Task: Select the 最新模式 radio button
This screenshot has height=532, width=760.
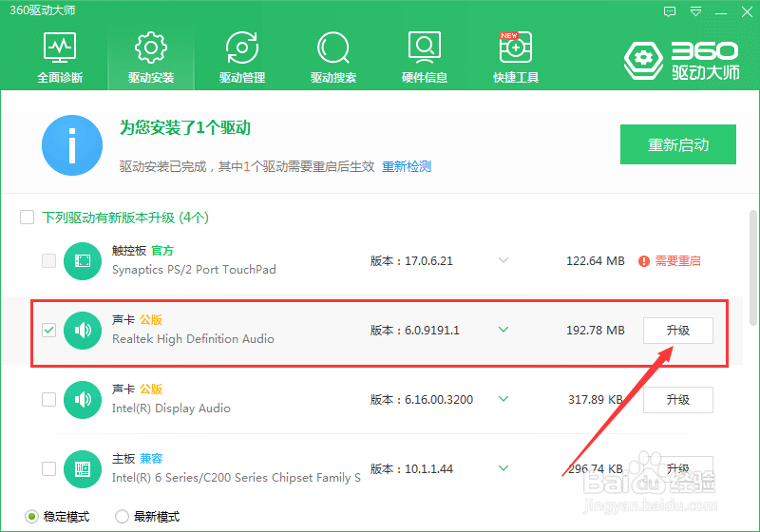Action: pyautogui.click(x=122, y=517)
